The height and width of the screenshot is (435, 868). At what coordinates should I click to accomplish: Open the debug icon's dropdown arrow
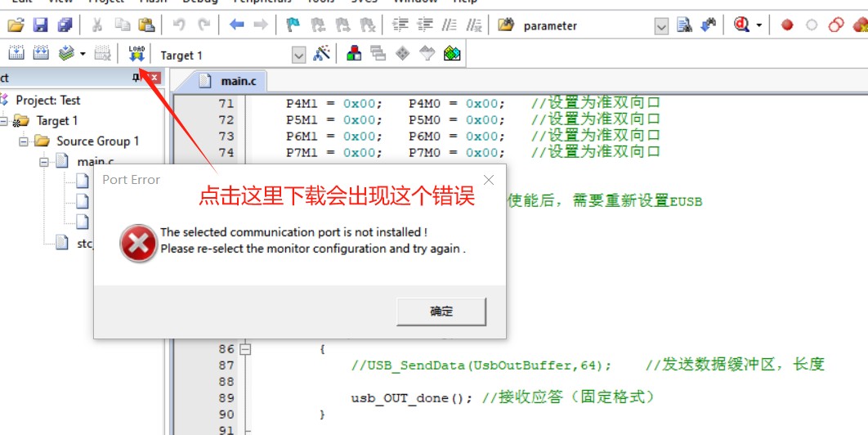(759, 25)
